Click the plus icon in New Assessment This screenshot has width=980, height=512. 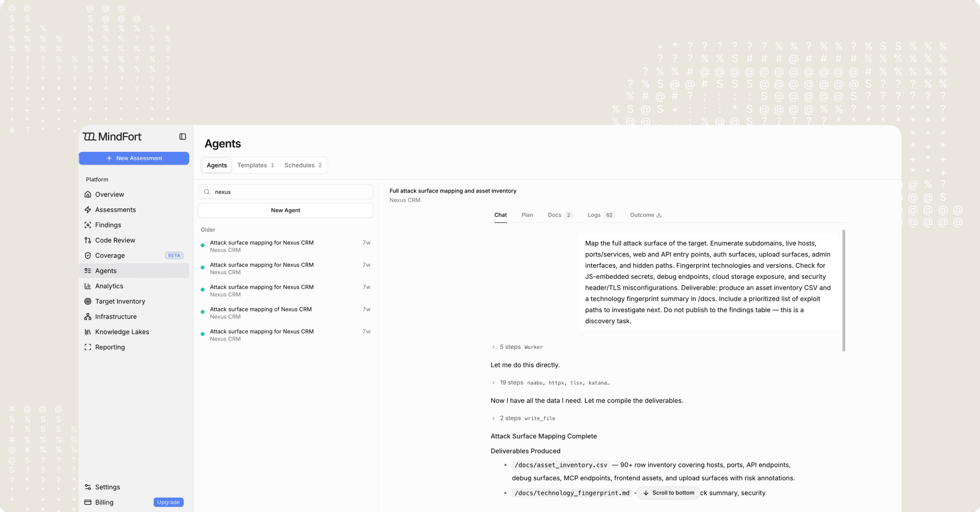109,158
